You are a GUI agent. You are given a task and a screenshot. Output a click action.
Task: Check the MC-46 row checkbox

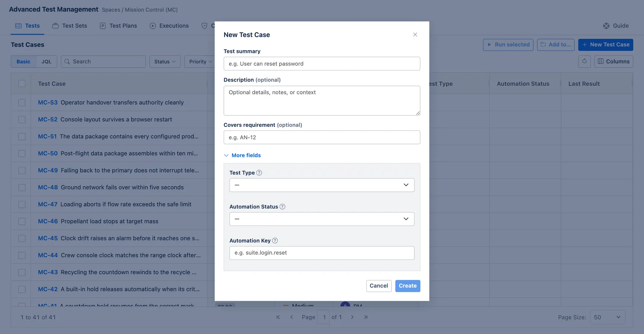coord(22,221)
